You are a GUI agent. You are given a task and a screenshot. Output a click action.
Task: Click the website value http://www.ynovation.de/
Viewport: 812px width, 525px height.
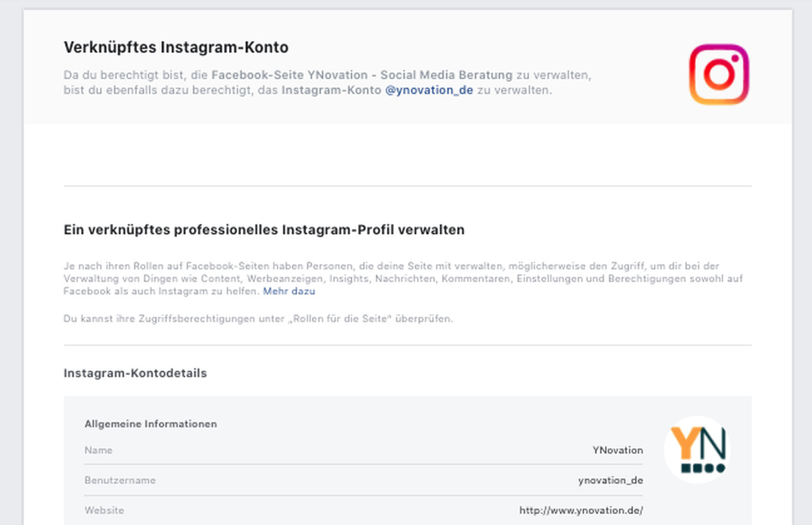[581, 510]
